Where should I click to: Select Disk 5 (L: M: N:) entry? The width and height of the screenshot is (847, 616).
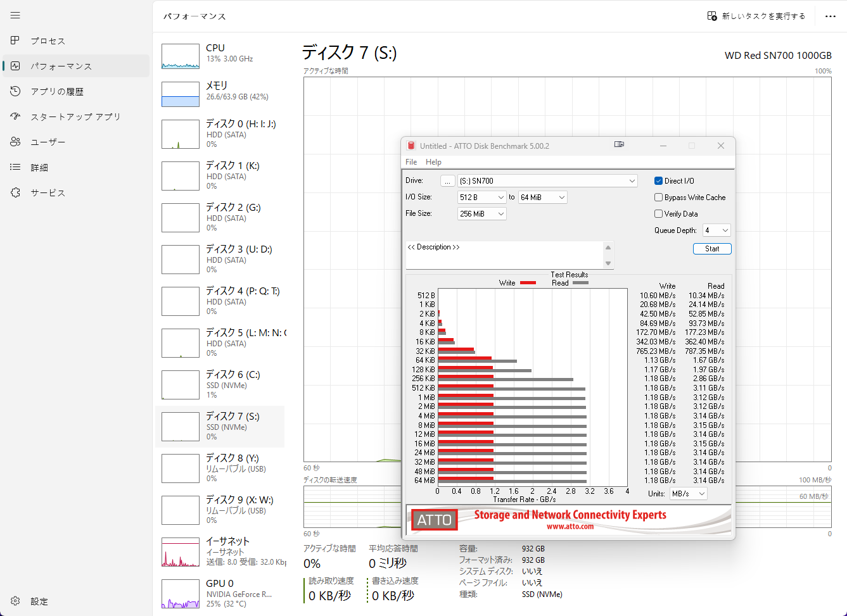[220, 343]
